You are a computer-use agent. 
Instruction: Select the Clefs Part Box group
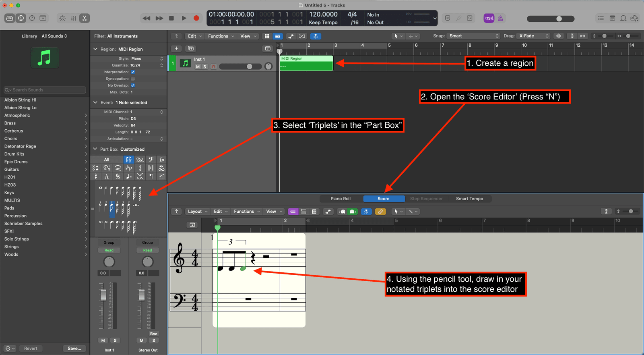click(151, 160)
